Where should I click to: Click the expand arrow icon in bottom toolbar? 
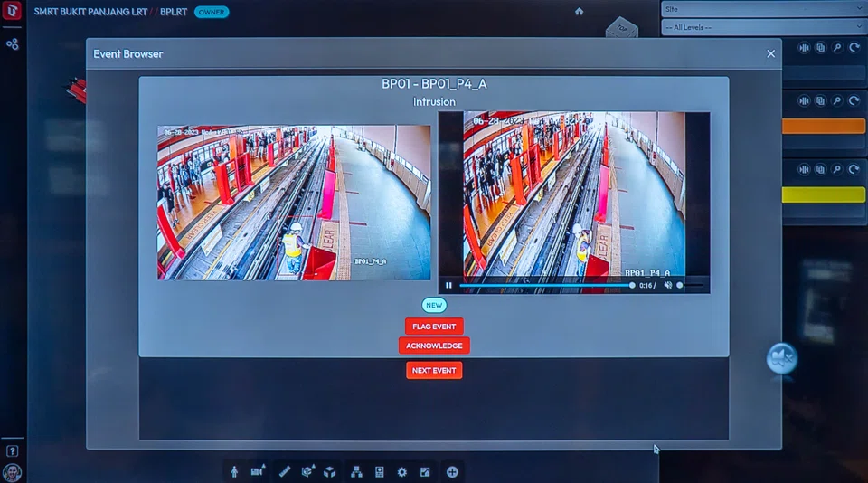[425, 472]
